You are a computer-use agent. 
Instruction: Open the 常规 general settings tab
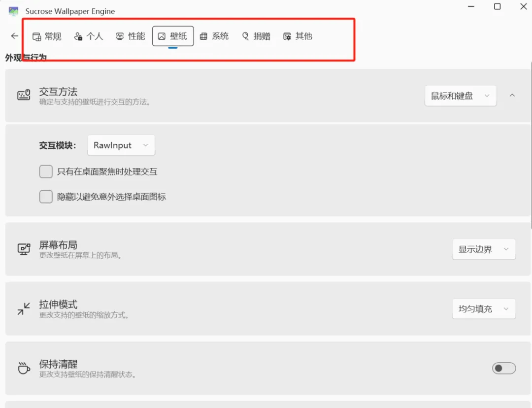coord(47,36)
